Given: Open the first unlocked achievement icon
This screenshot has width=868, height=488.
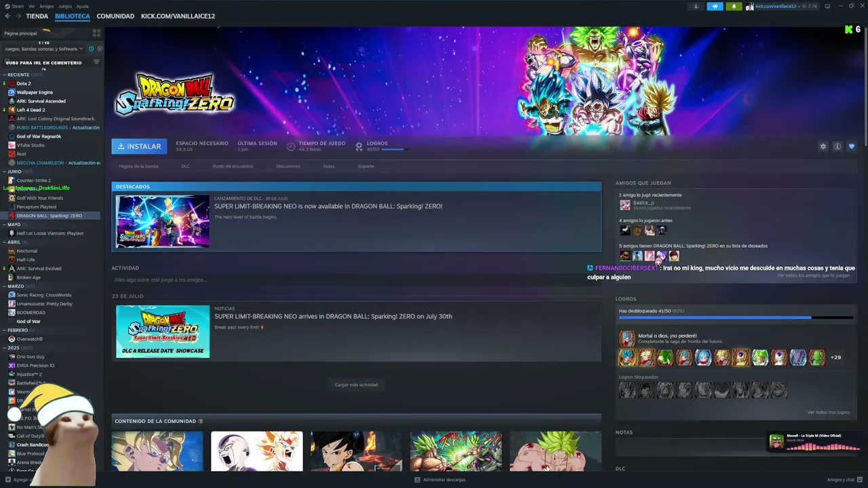Looking at the screenshot, I should tap(627, 357).
